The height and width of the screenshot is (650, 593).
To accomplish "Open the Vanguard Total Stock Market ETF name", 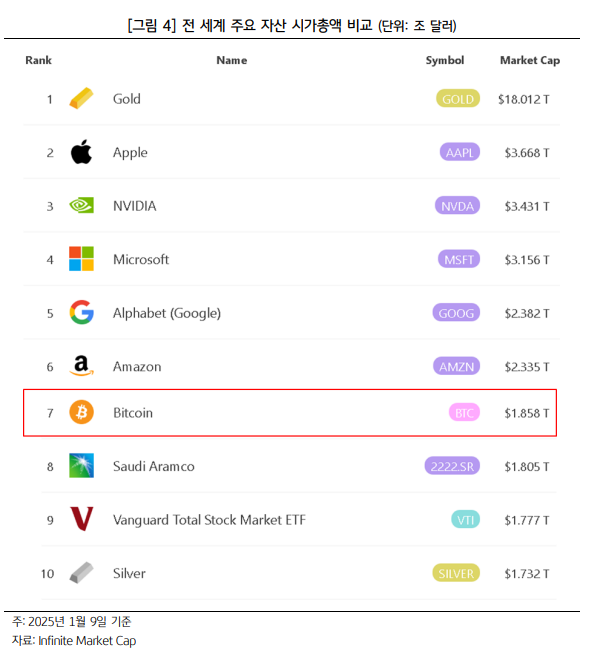I will [209, 519].
